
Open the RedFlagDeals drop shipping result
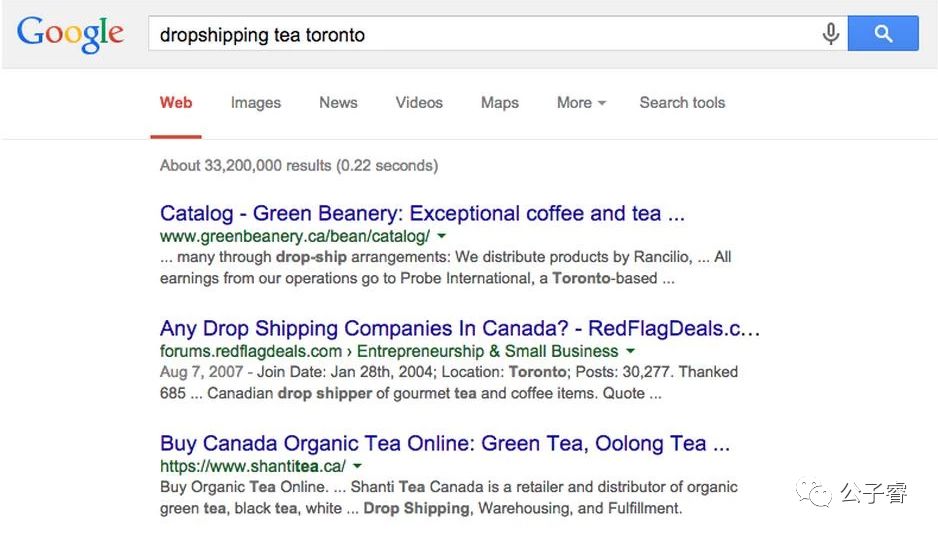[460, 328]
